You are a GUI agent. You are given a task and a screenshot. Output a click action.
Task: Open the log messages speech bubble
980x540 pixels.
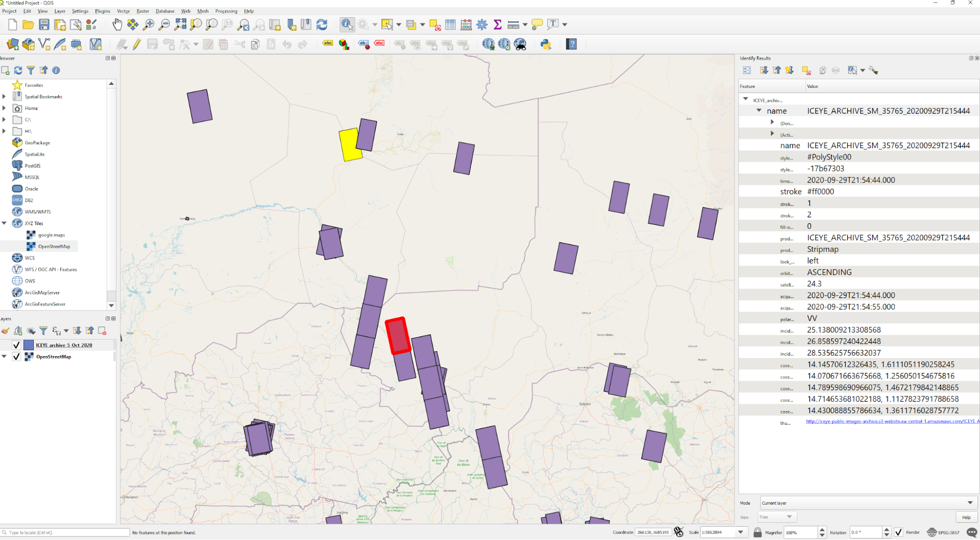(x=972, y=532)
